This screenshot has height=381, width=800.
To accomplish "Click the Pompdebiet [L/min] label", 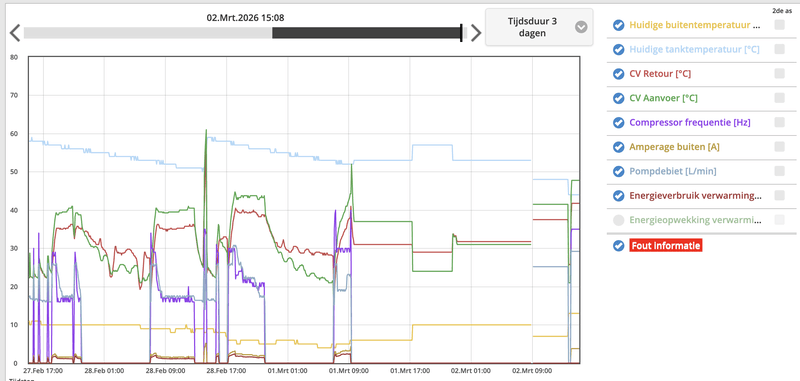I will pos(673,171).
